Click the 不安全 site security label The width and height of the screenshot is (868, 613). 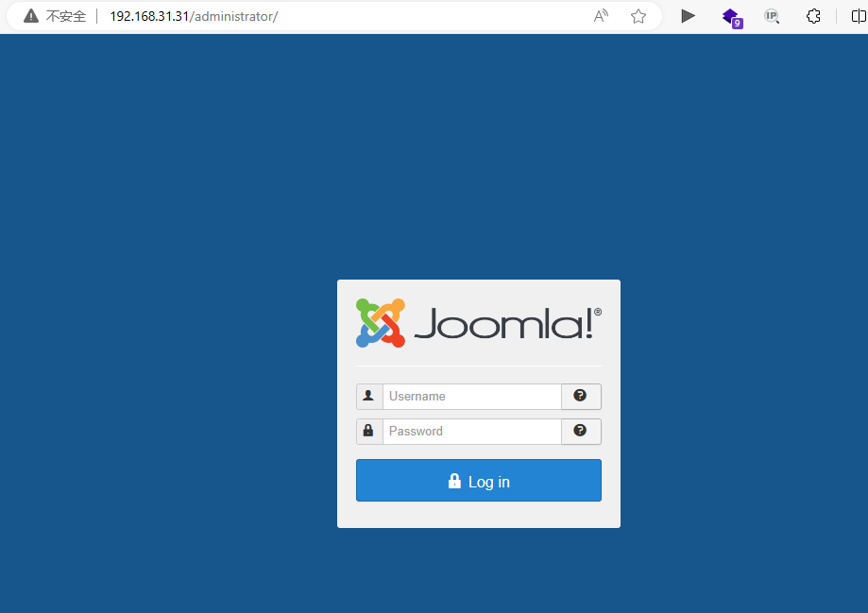click(x=66, y=16)
